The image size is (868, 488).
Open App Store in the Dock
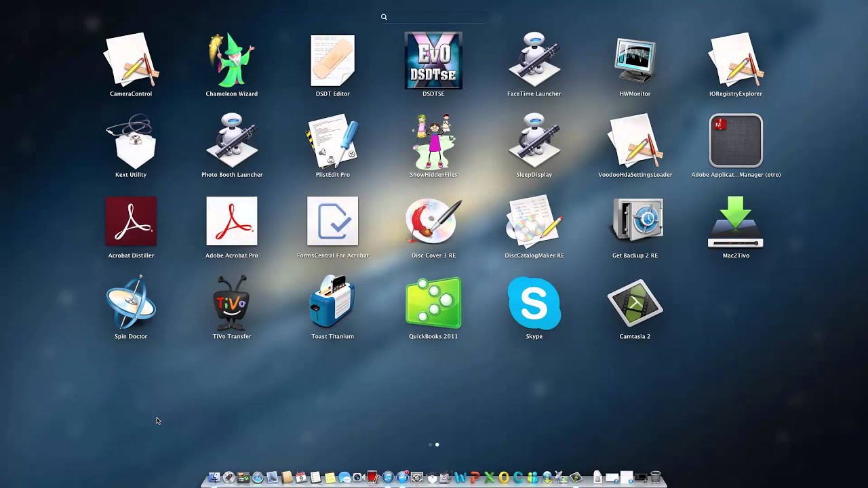point(402,478)
